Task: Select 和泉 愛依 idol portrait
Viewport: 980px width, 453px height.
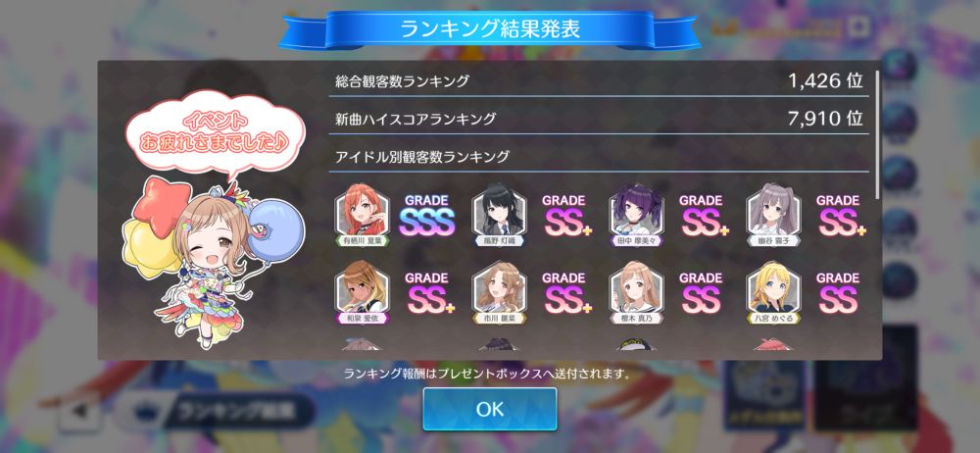Action: pyautogui.click(x=362, y=292)
